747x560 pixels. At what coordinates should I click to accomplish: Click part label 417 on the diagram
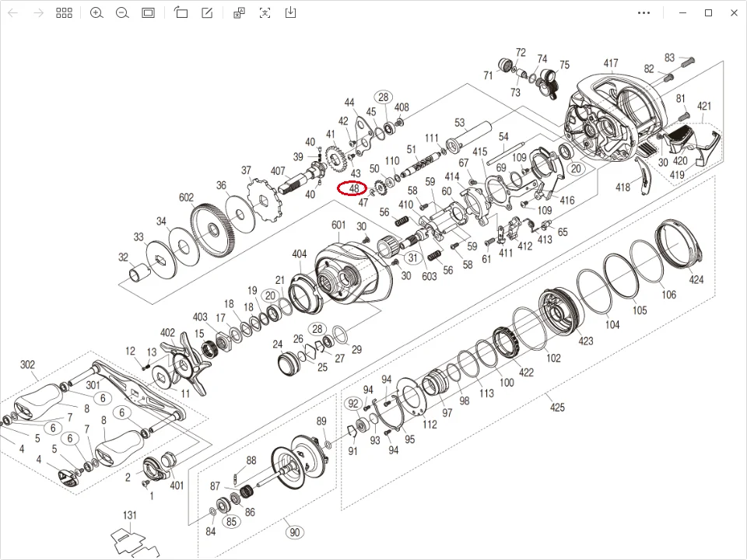(x=611, y=63)
